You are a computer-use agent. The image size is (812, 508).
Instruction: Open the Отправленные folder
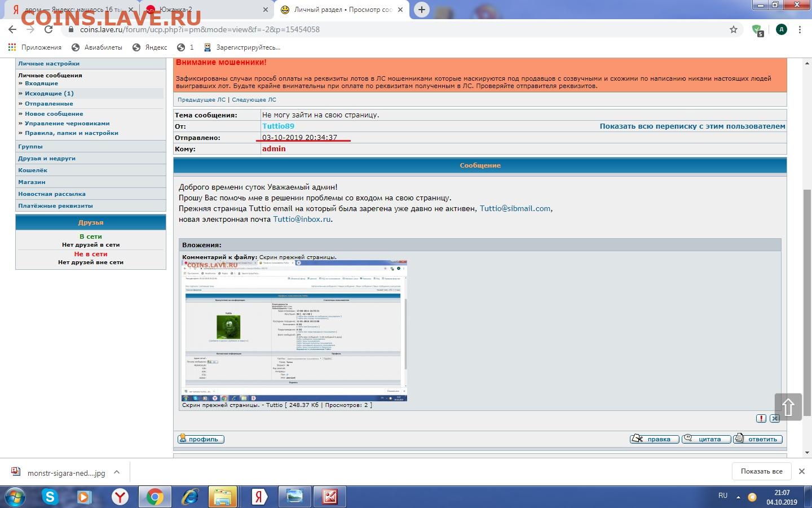coord(48,104)
